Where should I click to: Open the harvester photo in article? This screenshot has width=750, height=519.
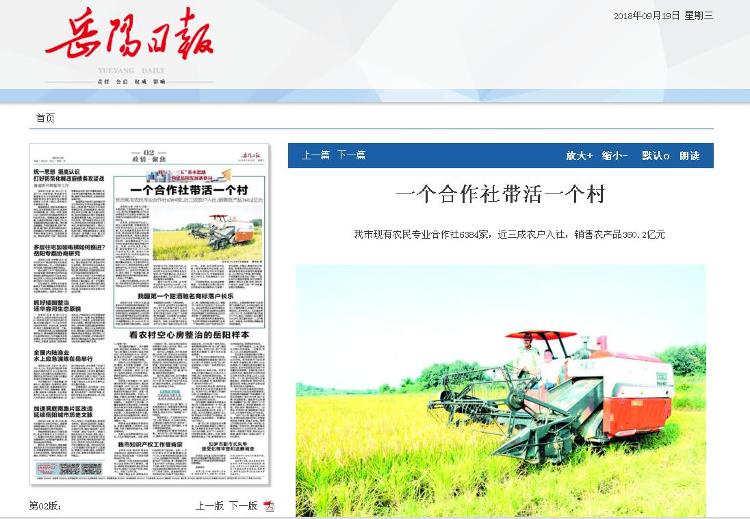500,390
